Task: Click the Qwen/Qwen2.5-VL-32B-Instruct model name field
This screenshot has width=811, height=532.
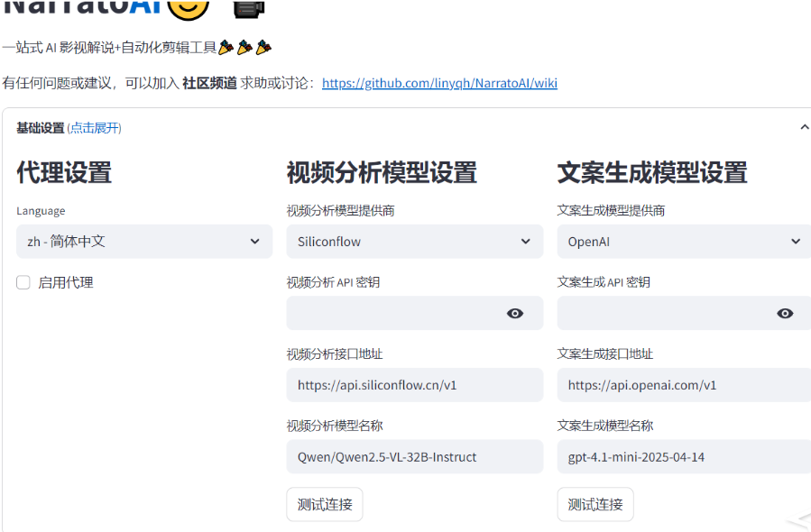Action: [x=415, y=457]
